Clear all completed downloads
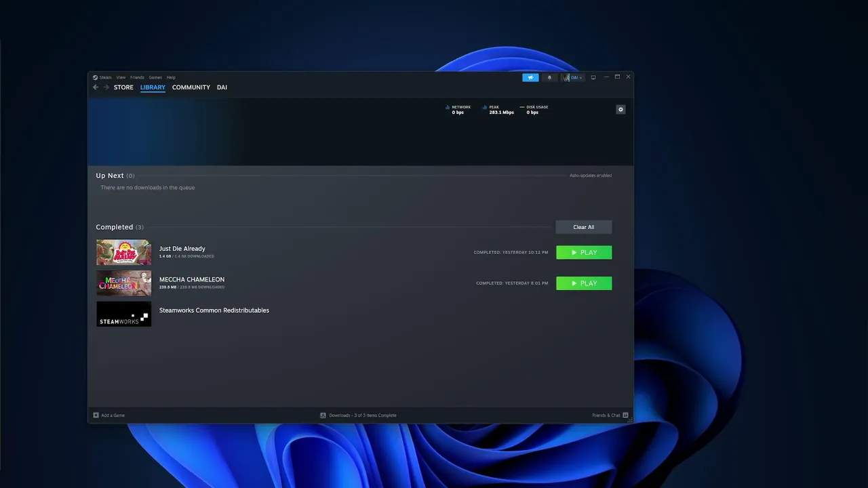 [x=584, y=227]
